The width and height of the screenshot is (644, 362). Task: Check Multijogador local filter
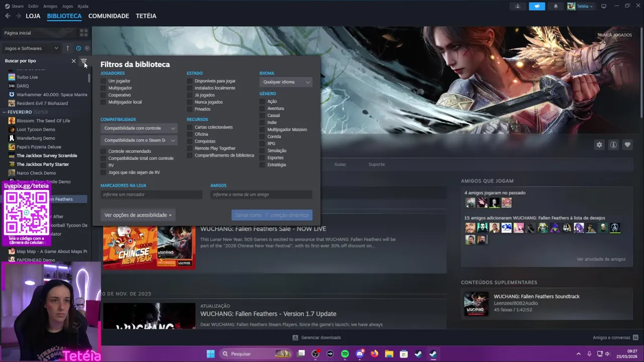click(x=104, y=102)
